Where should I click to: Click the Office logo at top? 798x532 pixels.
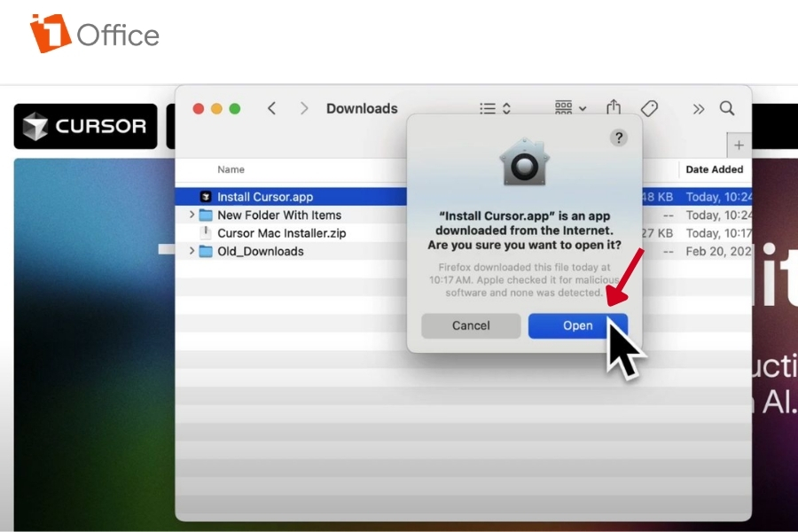click(x=94, y=34)
